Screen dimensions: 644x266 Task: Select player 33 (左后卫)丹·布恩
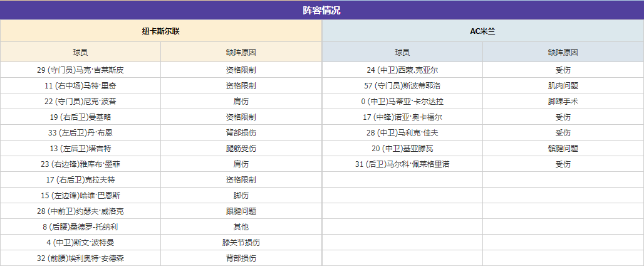point(80,133)
